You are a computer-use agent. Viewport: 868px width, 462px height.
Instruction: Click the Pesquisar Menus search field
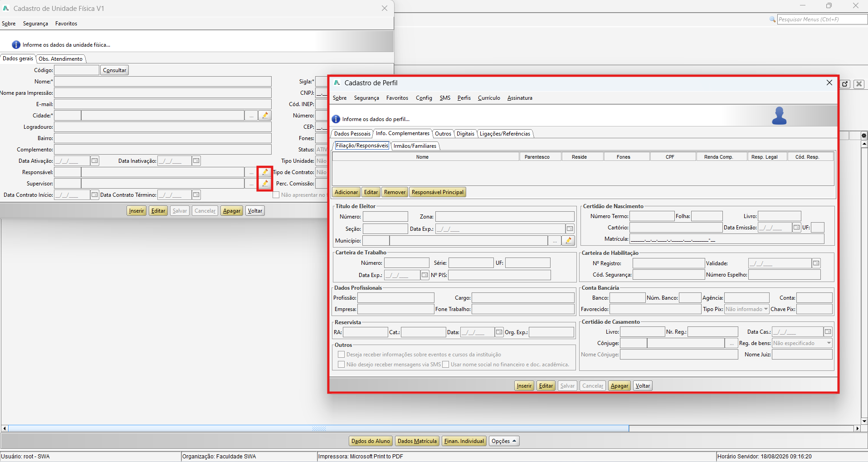coord(822,19)
